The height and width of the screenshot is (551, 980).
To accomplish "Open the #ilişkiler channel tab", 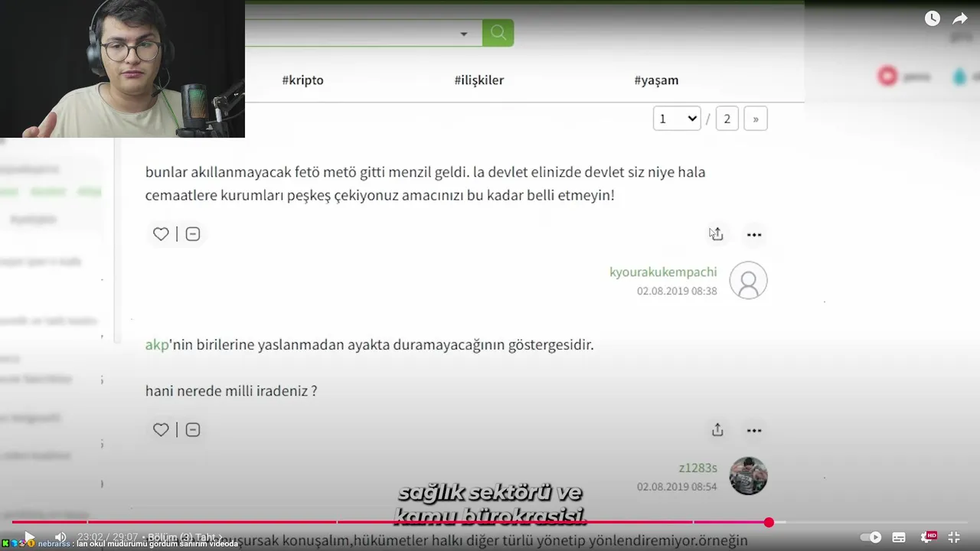I will tap(479, 80).
